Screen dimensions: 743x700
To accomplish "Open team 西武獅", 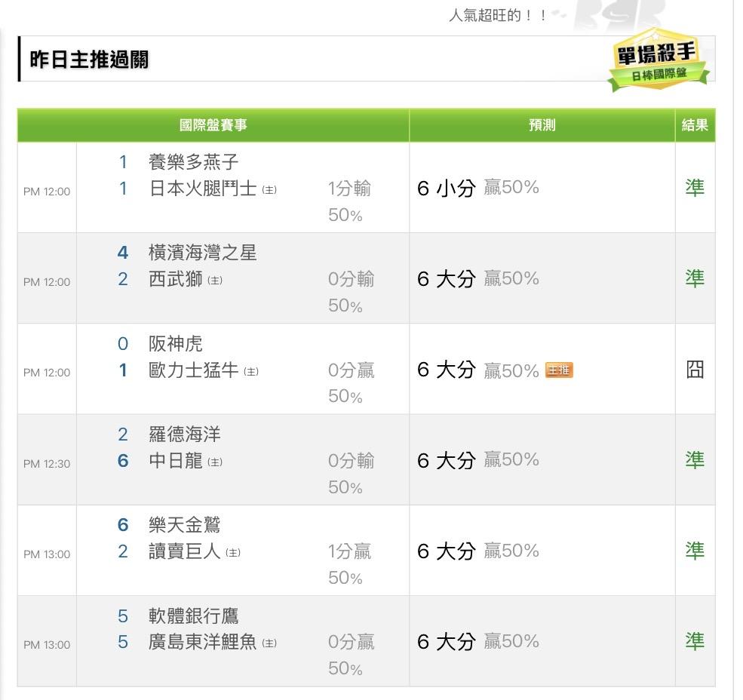I will 176,279.
